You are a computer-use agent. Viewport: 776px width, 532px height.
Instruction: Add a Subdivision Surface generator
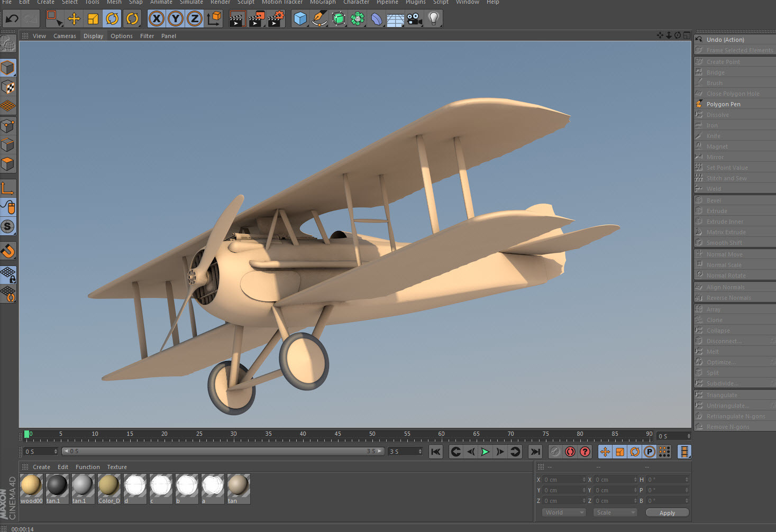point(339,19)
